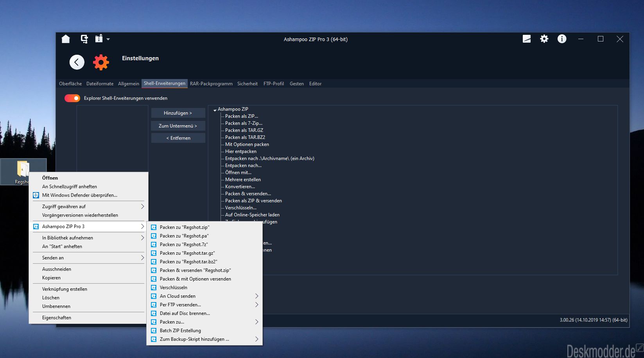This screenshot has height=358, width=644.
Task: Click icon beside Packen zu "Regshot.tar.bz2"
Action: pos(154,262)
